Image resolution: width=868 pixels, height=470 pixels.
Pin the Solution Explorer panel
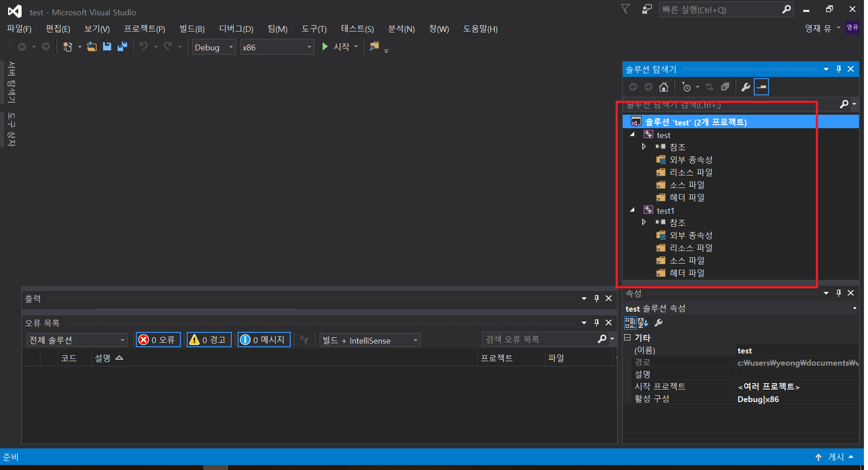pyautogui.click(x=839, y=69)
